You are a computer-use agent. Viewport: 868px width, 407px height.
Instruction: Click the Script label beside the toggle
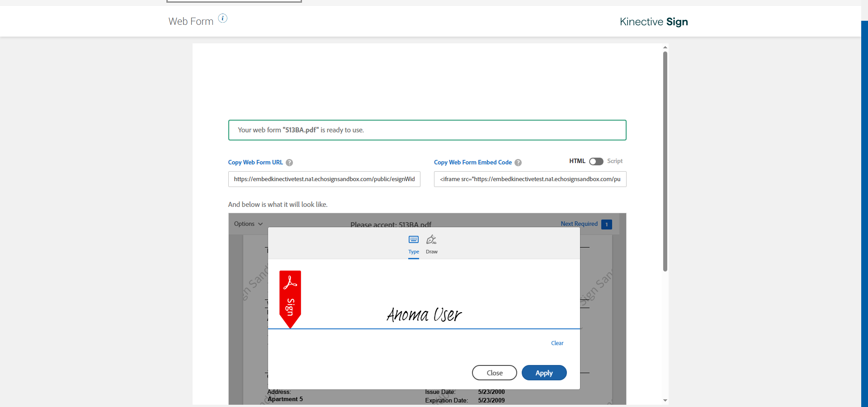[615, 161]
